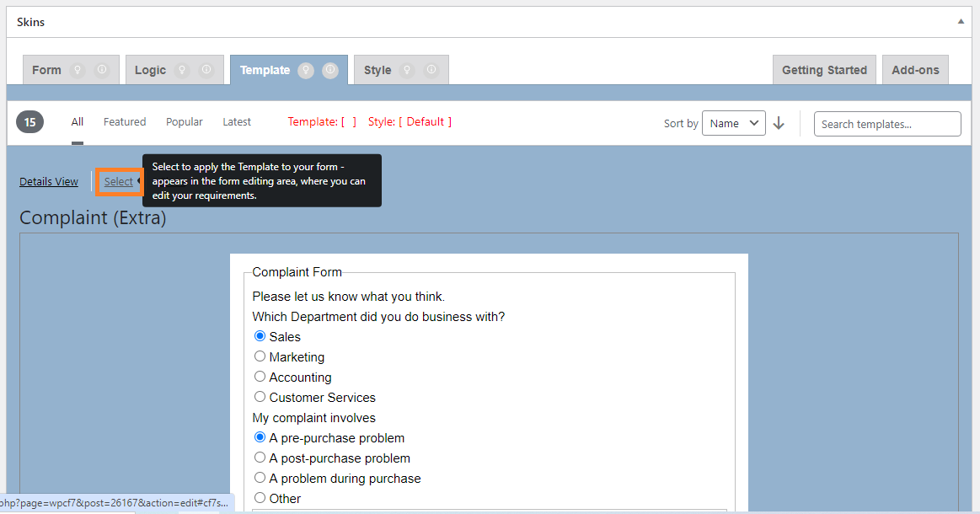Click the info icon on Logic tab

[x=206, y=70]
